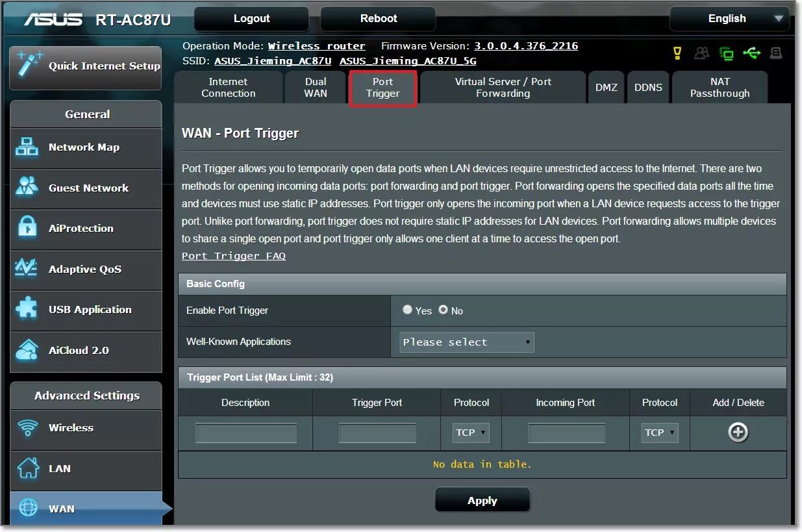This screenshot has height=532, width=802.
Task: Click the Wireless router operation mode link
Action: (x=317, y=46)
